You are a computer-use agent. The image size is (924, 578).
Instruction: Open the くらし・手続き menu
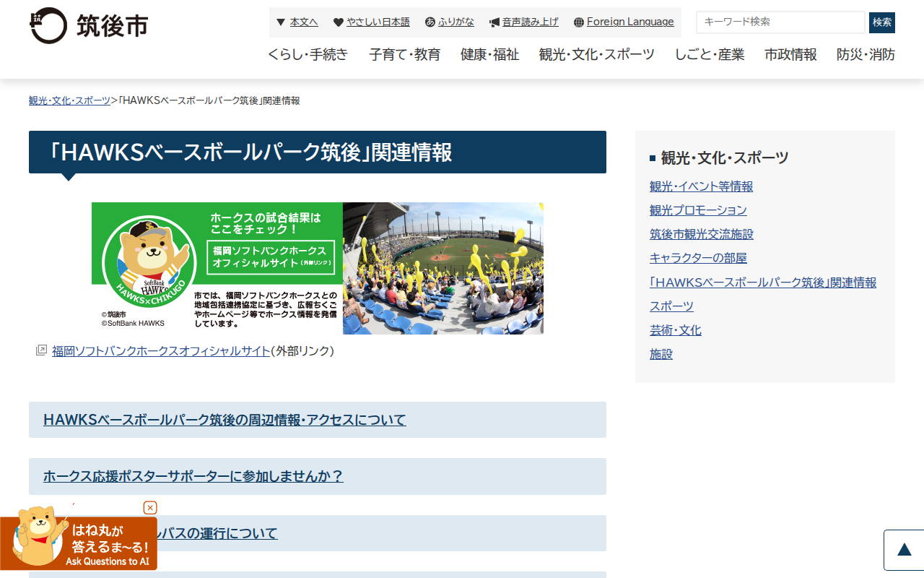308,55
